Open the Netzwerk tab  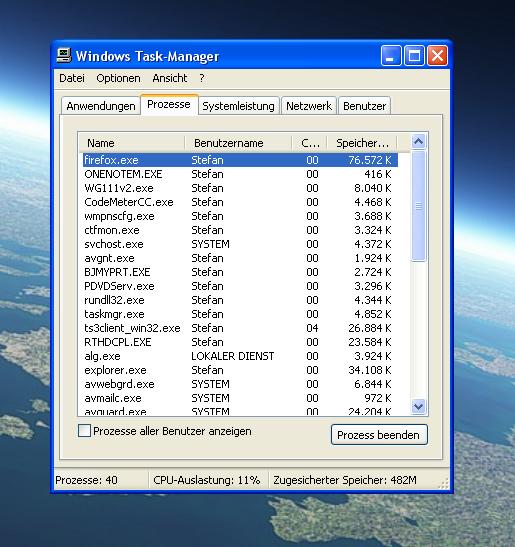[x=309, y=106]
